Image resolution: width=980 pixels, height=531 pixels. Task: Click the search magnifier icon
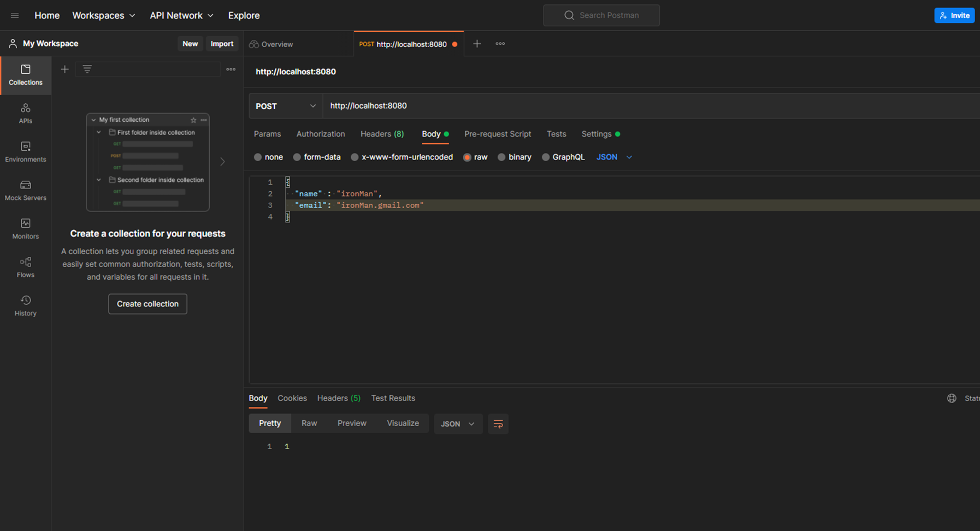tap(569, 15)
